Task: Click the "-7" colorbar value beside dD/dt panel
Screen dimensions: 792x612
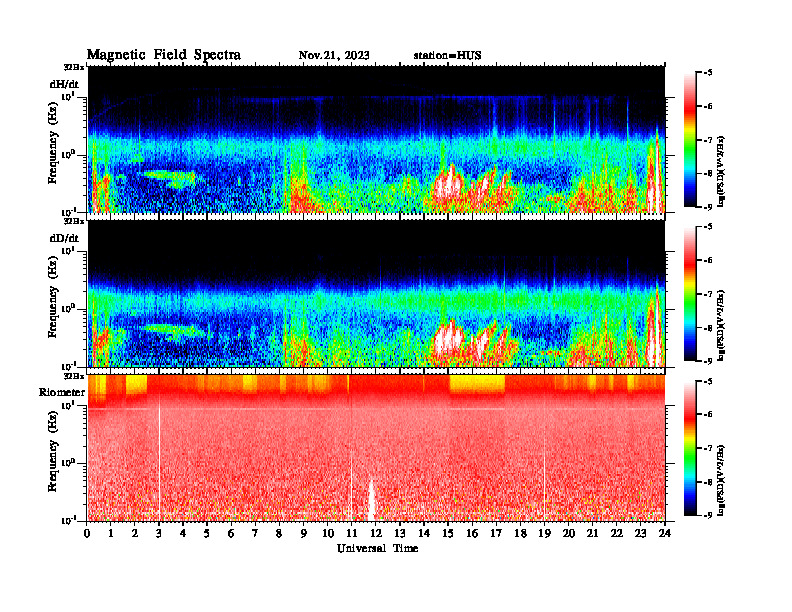Action: [708, 294]
